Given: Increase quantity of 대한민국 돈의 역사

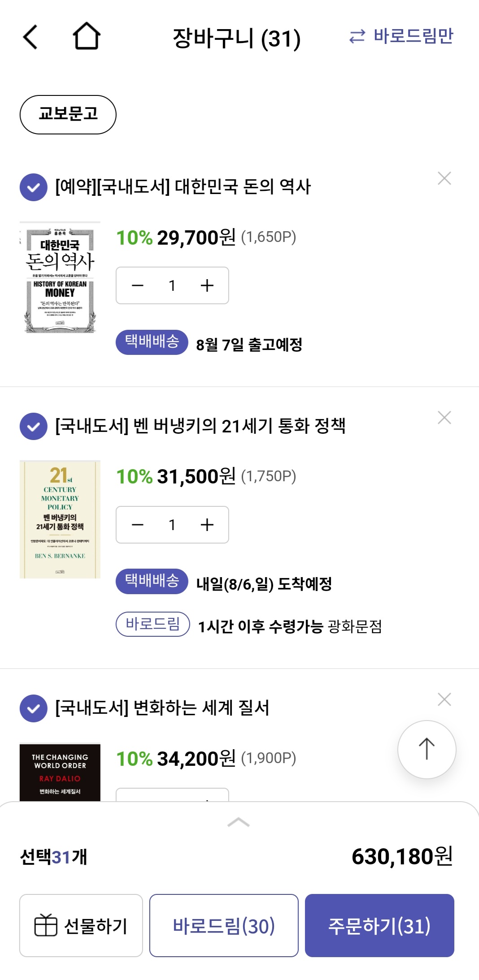Looking at the screenshot, I should 207,285.
